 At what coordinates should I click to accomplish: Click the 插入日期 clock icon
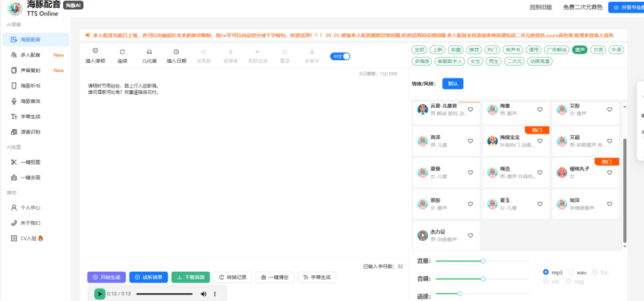pos(176,52)
